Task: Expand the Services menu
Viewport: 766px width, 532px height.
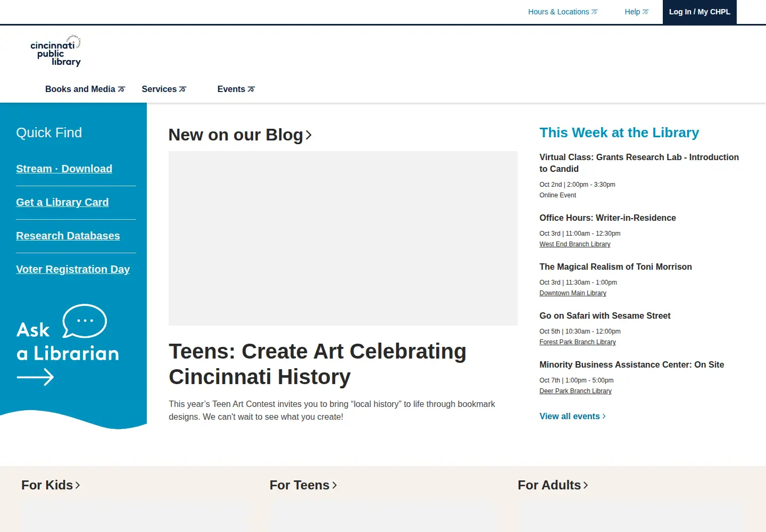Action: click(164, 89)
